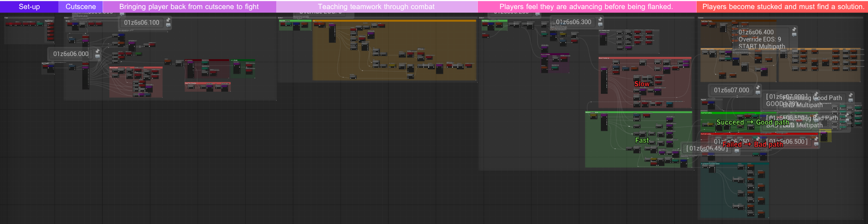
Task: Select the Set-up section banner
Action: tap(29, 6)
